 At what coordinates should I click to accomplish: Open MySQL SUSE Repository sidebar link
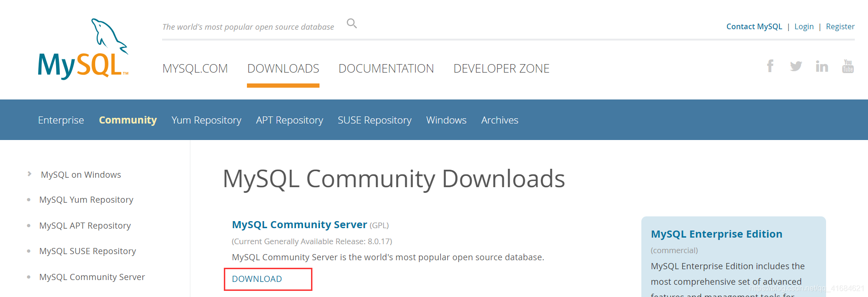point(88,251)
